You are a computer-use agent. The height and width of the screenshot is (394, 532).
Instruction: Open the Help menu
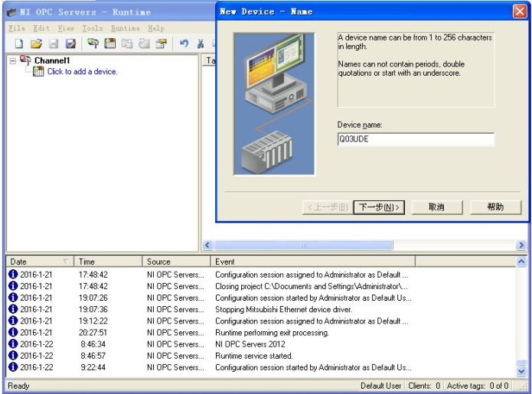[x=155, y=28]
